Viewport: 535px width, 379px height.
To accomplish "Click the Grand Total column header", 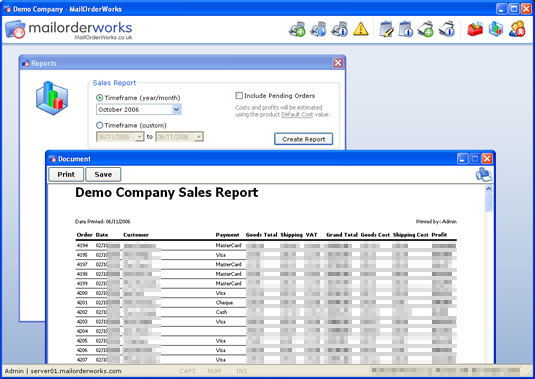I will coord(342,235).
